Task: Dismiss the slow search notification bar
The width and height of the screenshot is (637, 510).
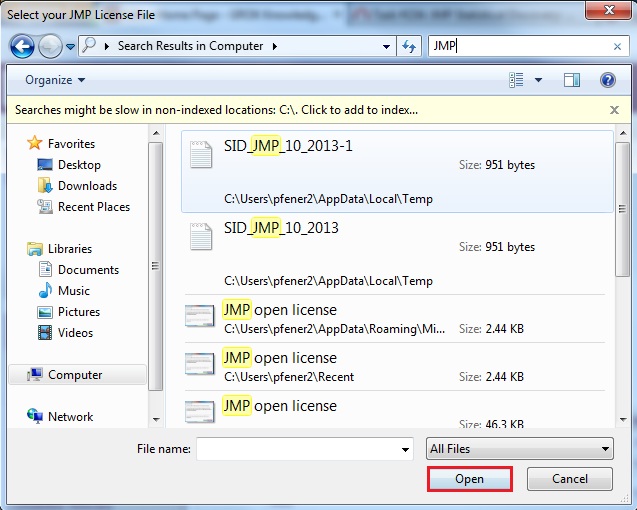Action: [614, 110]
